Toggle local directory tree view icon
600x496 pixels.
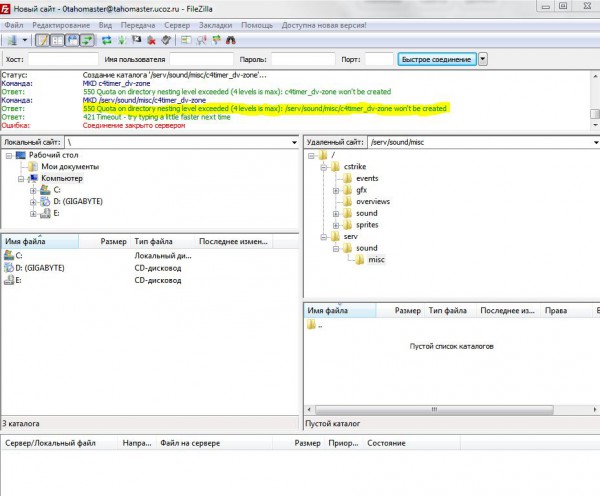[x=58, y=41]
